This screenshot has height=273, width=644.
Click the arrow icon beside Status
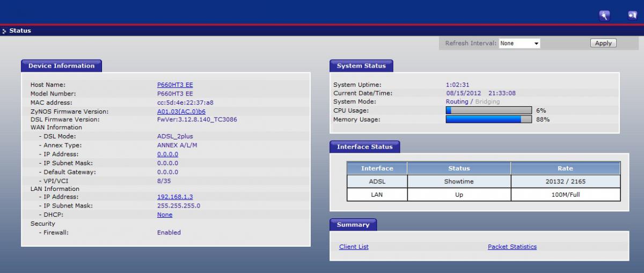tap(4, 31)
